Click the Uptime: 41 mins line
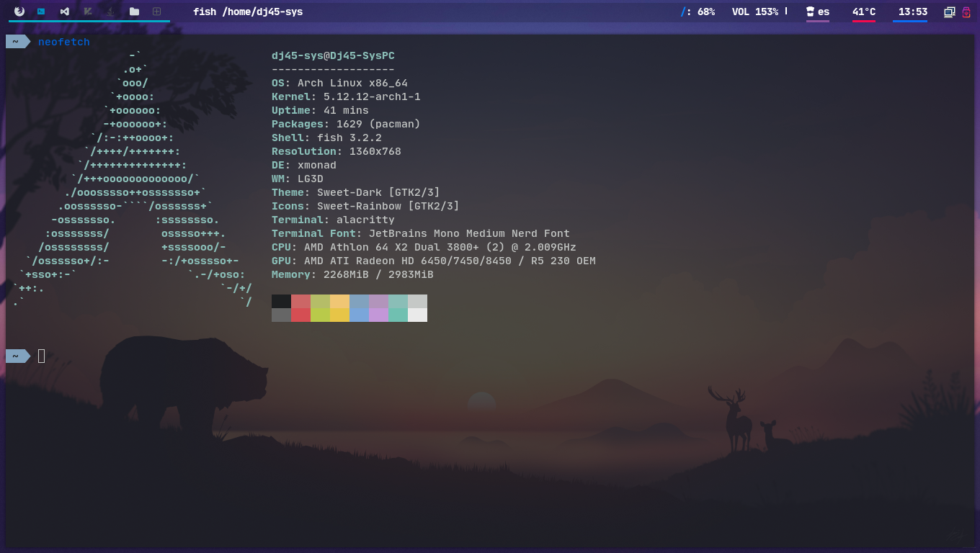Image resolution: width=980 pixels, height=553 pixels. tap(320, 110)
